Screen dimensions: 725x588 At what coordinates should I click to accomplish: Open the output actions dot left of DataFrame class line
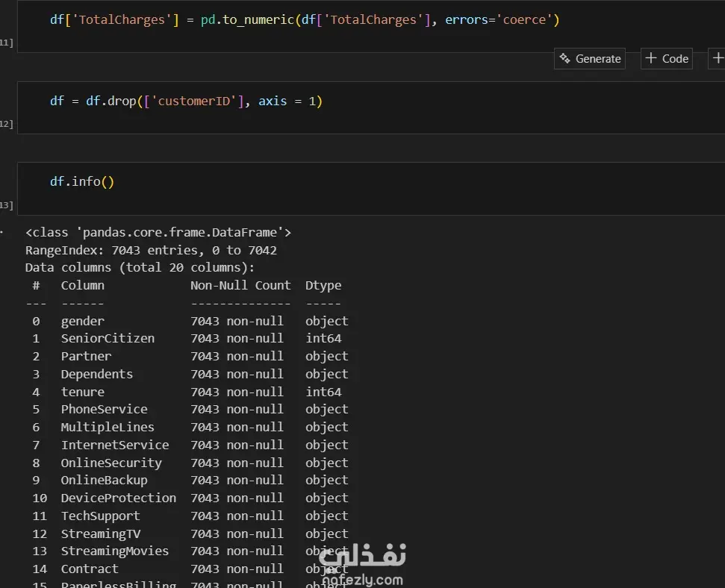(x=2, y=232)
